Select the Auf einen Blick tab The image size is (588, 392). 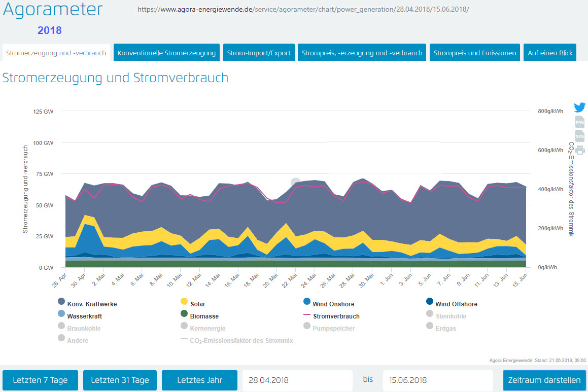550,53
